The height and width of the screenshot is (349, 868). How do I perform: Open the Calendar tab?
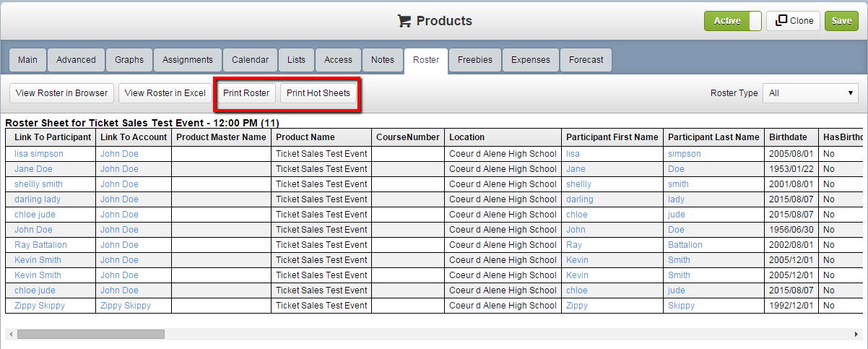point(251,60)
